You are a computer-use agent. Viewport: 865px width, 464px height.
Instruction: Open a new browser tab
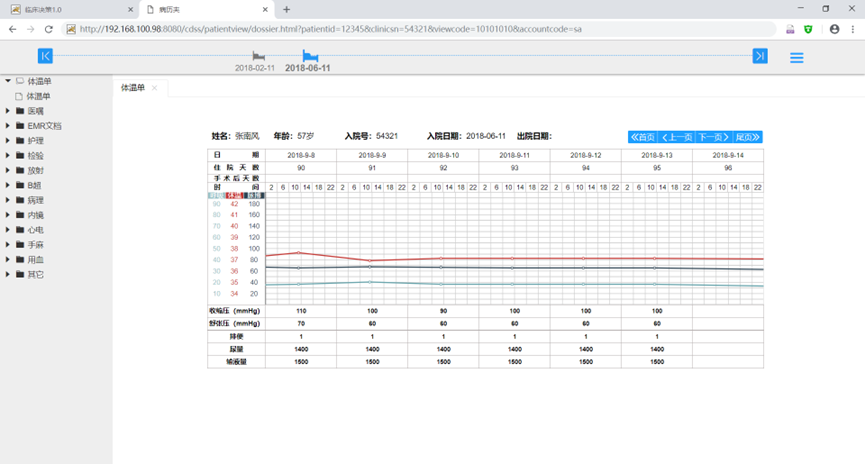[x=286, y=9]
